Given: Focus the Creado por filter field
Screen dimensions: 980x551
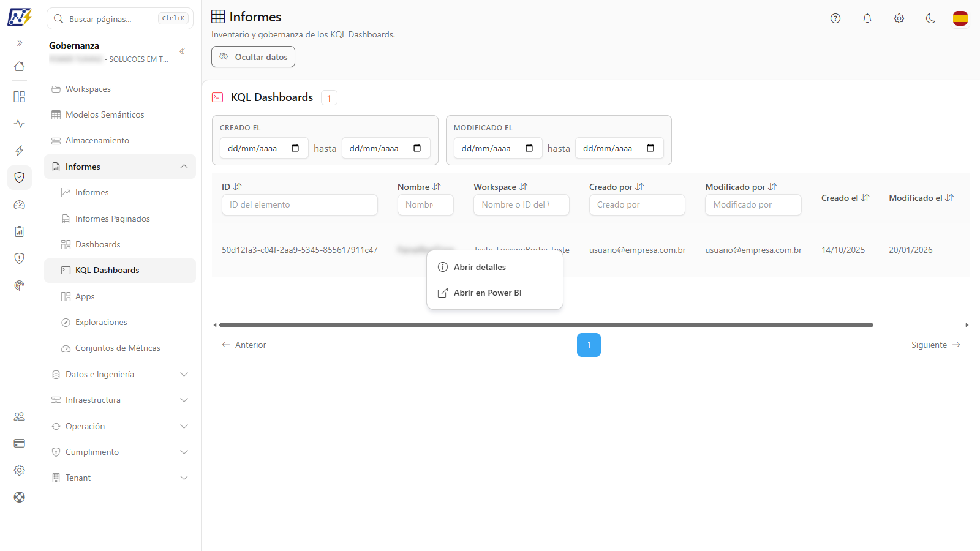Looking at the screenshot, I should pyautogui.click(x=637, y=204).
